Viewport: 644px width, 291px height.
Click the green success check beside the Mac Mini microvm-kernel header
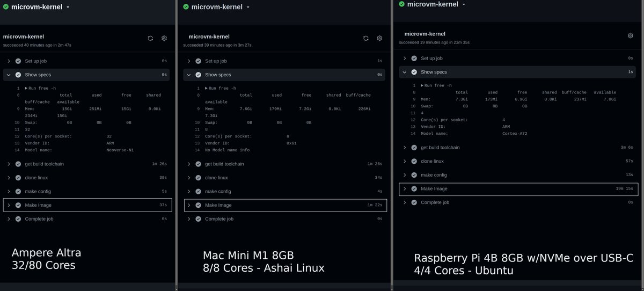point(186,7)
